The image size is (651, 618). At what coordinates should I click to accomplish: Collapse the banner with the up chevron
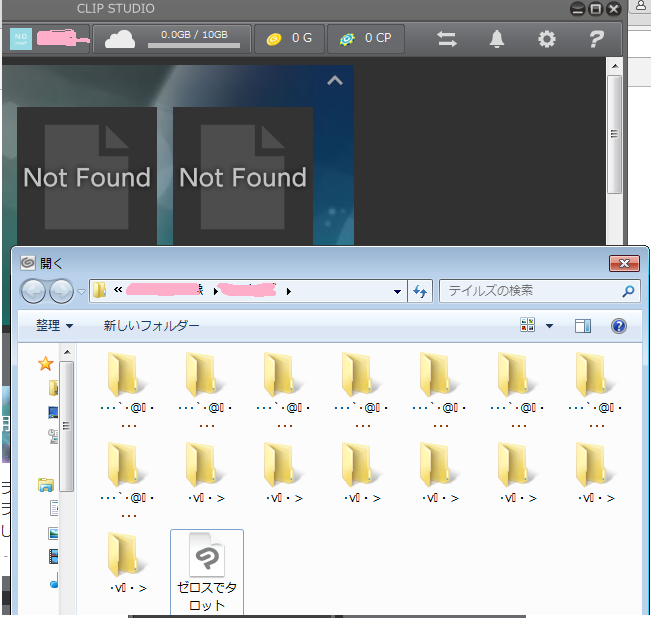point(335,81)
